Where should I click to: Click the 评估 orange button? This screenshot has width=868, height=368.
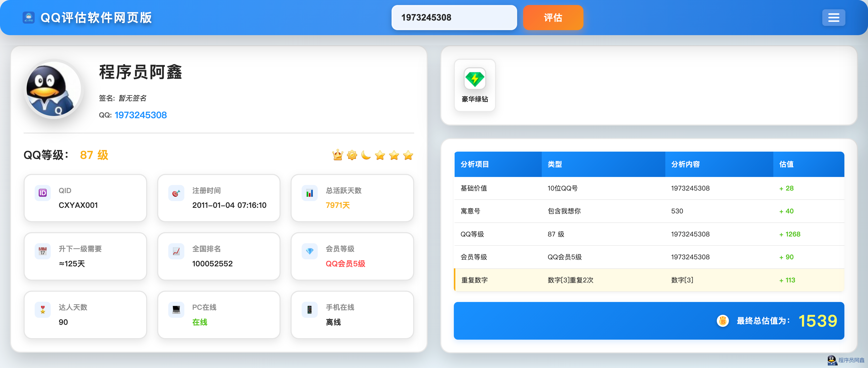(553, 18)
